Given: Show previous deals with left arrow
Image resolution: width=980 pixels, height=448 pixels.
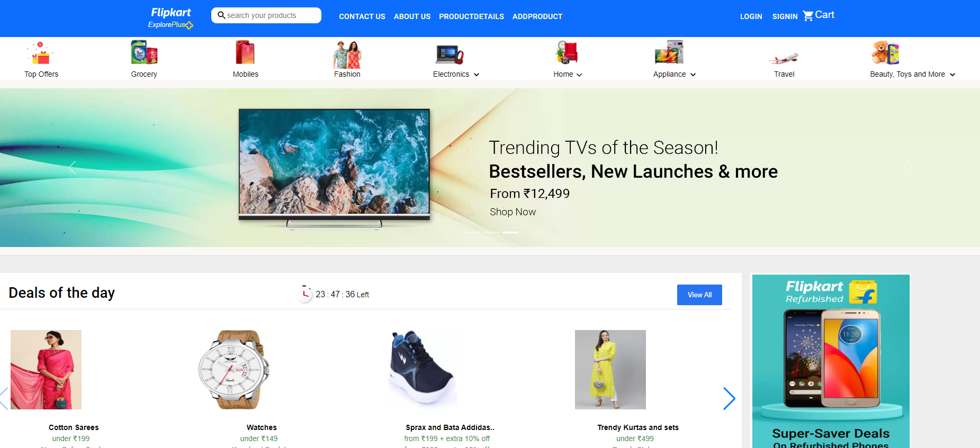Looking at the screenshot, I should (4, 398).
